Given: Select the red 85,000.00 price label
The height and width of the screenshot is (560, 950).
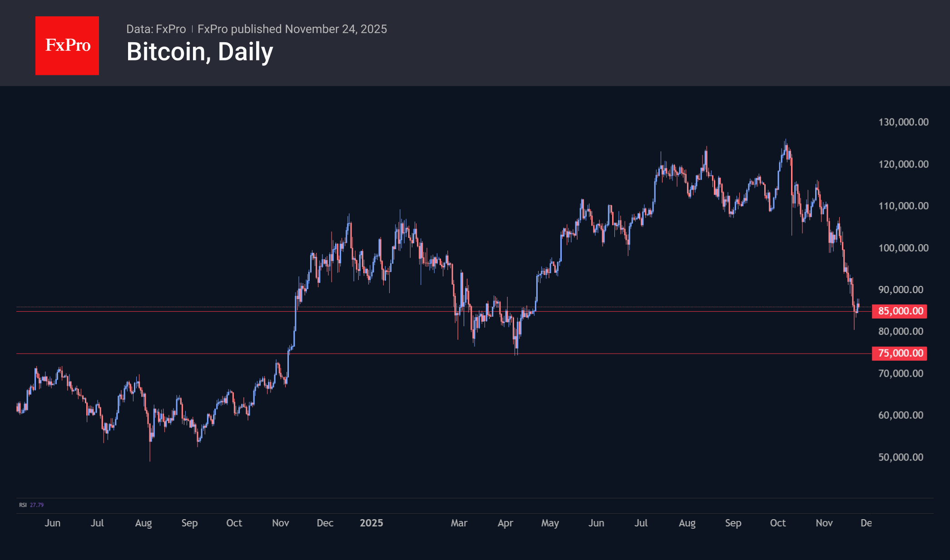Looking at the screenshot, I should pyautogui.click(x=900, y=311).
